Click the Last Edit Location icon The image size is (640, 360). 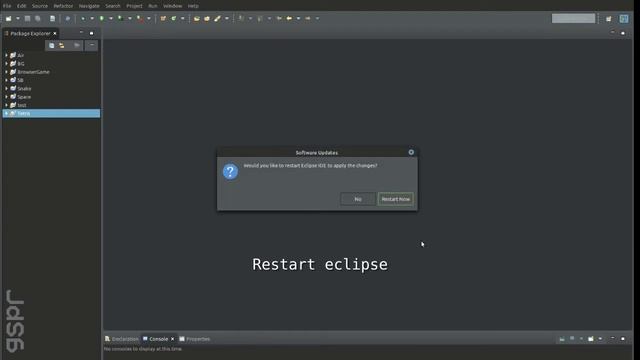coord(279,18)
